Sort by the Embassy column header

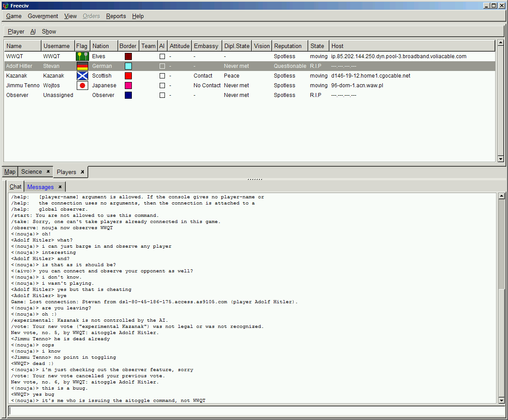pos(206,46)
